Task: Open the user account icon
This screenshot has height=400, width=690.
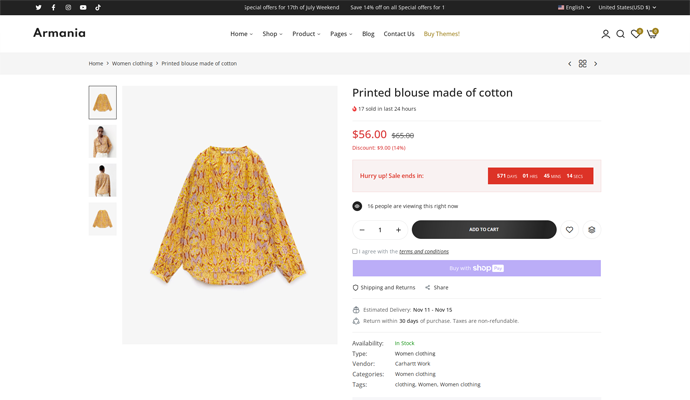Action: (x=605, y=34)
